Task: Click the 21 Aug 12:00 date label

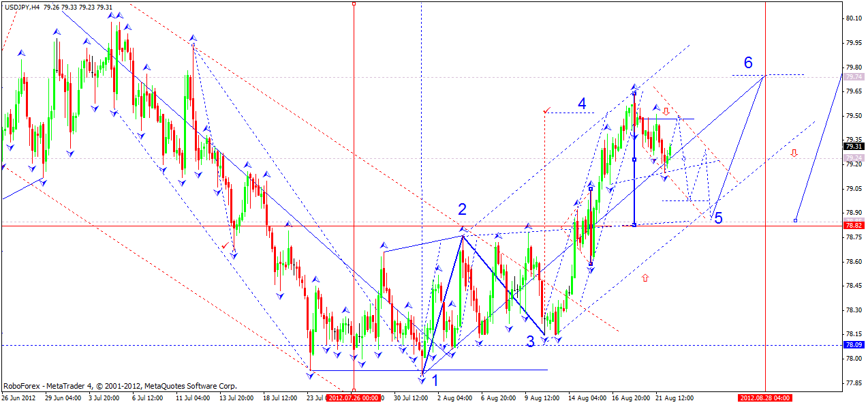Action: [676, 398]
